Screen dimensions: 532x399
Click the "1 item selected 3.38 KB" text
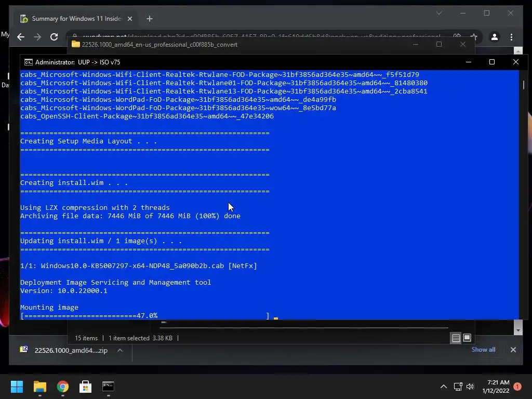[x=140, y=338]
